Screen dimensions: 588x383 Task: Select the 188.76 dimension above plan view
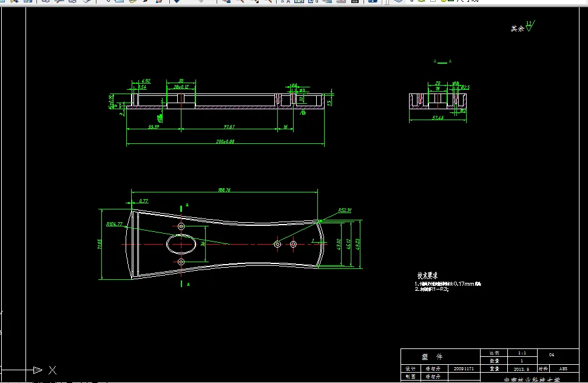click(225, 190)
